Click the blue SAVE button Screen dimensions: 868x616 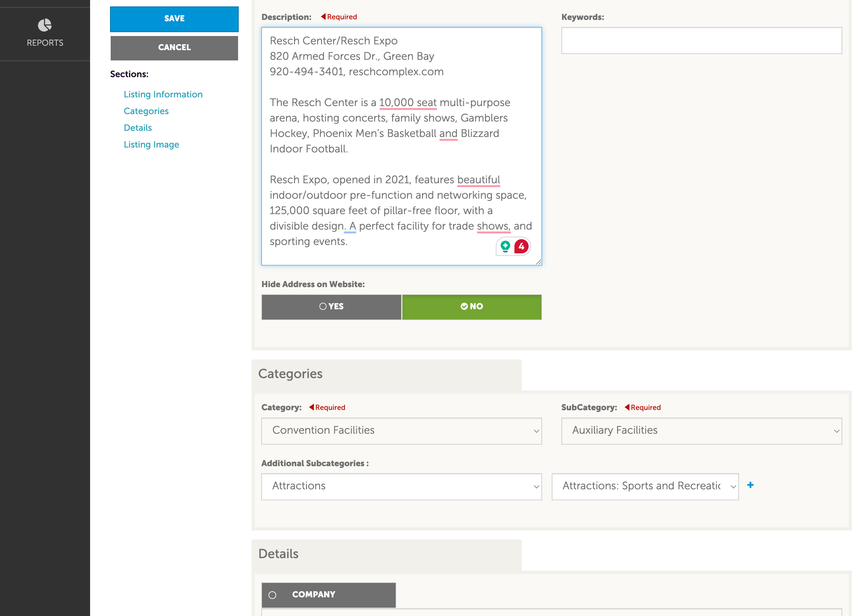(174, 19)
